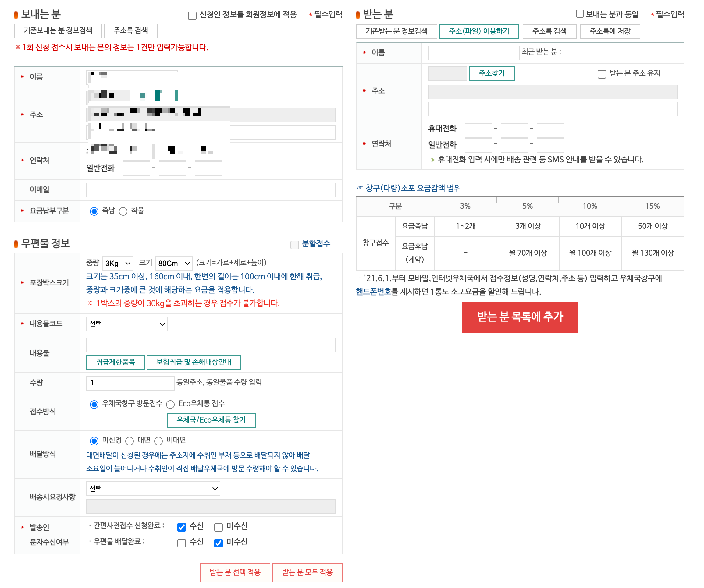Open the 취급제한품목 info button

coord(115,362)
